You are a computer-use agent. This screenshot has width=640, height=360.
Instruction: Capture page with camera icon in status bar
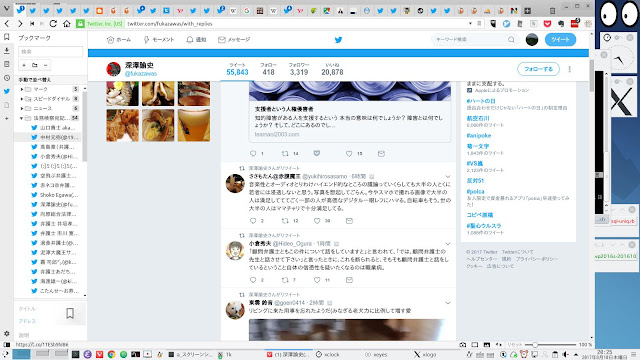462,344
